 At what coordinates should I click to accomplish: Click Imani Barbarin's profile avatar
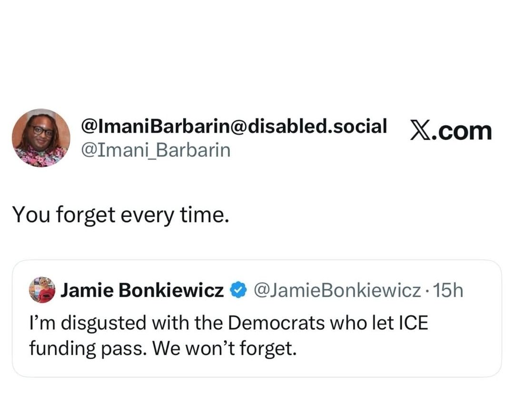(41, 138)
